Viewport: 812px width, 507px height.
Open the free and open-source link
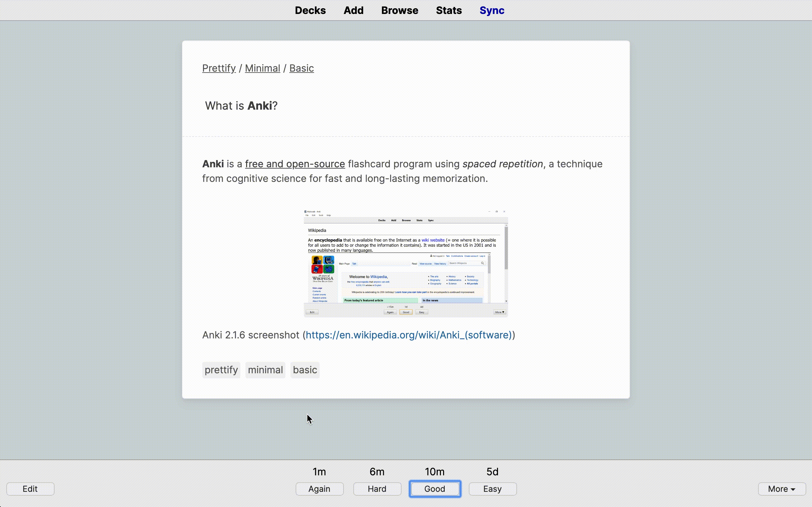click(x=295, y=164)
